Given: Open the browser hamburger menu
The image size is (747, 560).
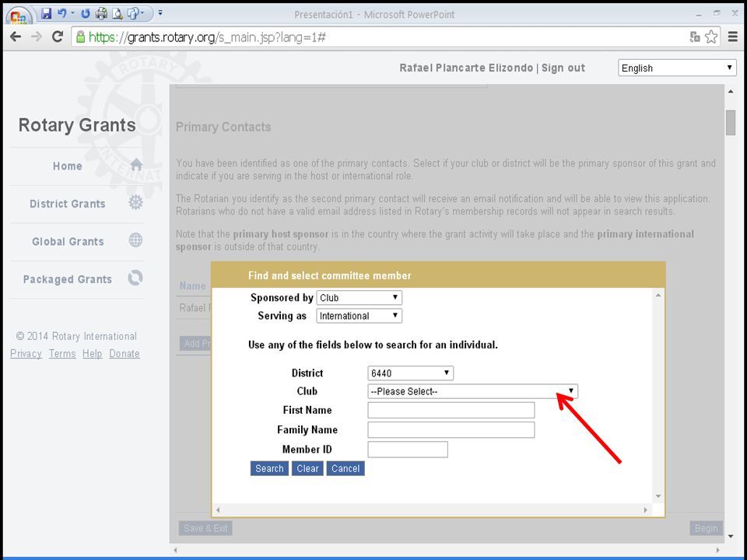Looking at the screenshot, I should [x=733, y=37].
